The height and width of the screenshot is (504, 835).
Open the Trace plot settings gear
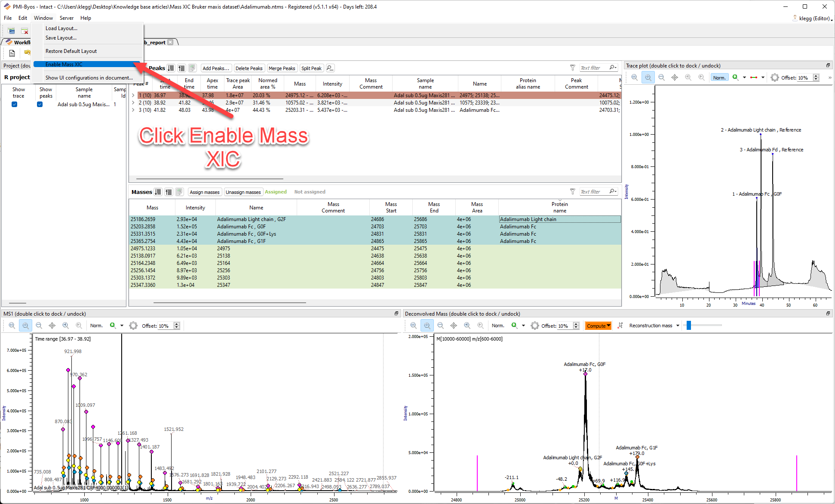point(774,77)
